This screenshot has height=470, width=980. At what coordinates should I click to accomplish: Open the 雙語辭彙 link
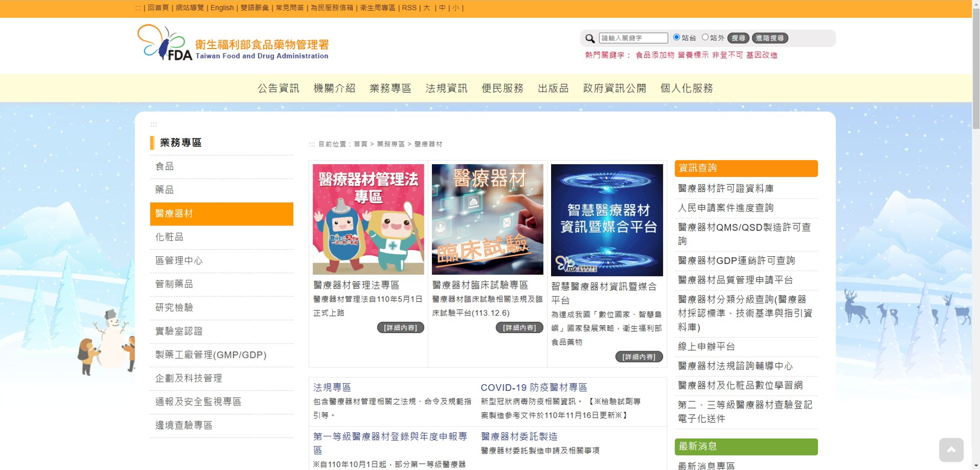pos(255,8)
